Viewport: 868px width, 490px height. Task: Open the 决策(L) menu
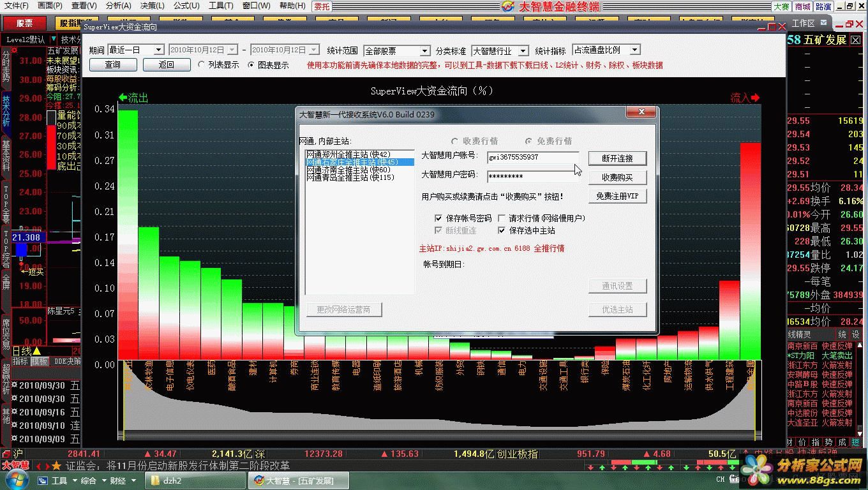[153, 6]
